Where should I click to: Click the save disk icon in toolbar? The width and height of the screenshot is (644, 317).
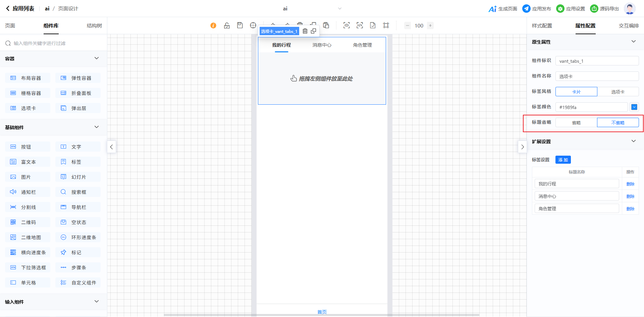coord(240,25)
